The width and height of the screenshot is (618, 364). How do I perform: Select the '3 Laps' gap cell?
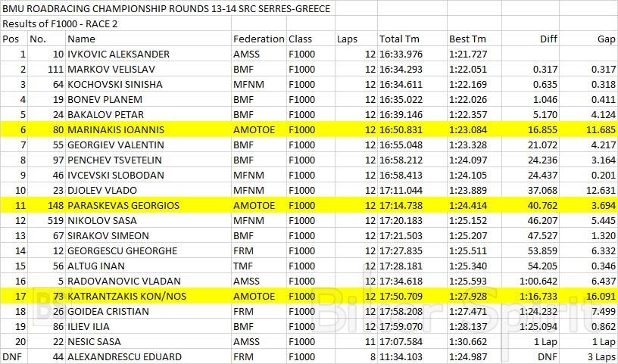(x=601, y=356)
